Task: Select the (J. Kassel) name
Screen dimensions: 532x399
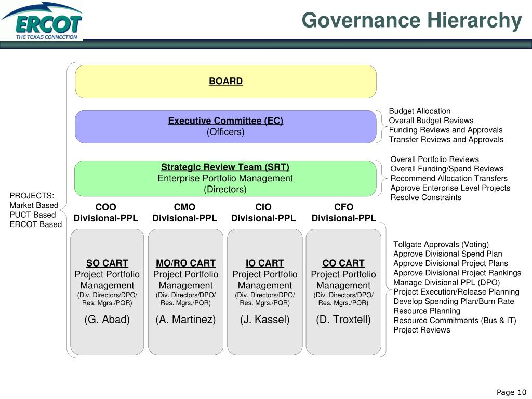Action: (x=264, y=320)
